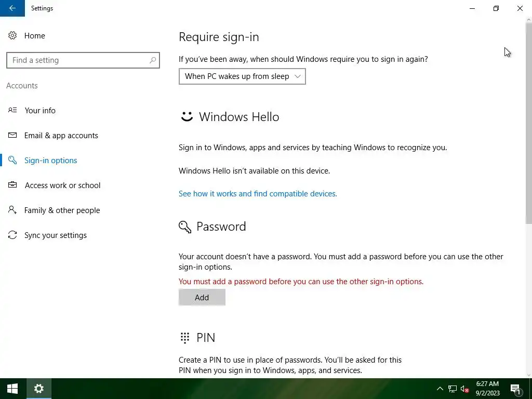Viewport: 532px width, 399px height.
Task: Click the PIN keypad icon
Action: (185, 338)
